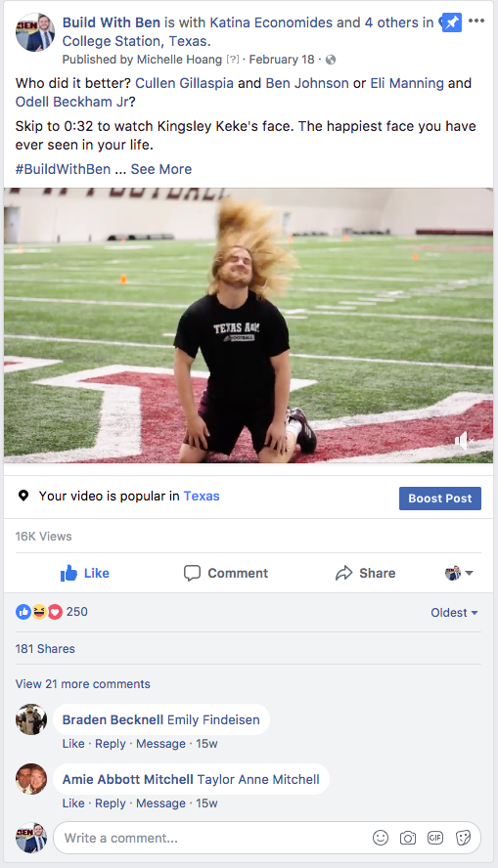Unmute the video with the speaker icon
Screen dimensions: 498x868
pos(463,441)
